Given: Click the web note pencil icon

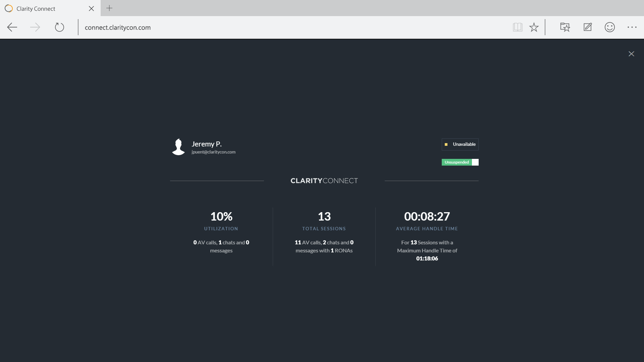Looking at the screenshot, I should [588, 27].
